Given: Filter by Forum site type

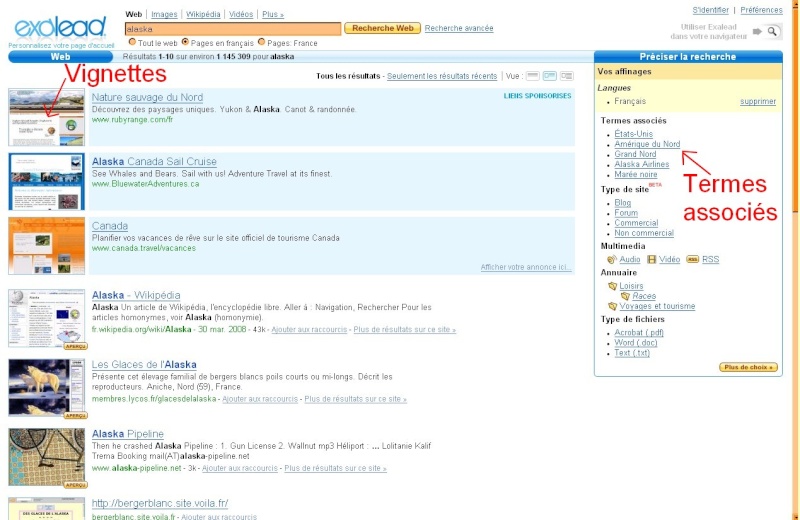Looking at the screenshot, I should (x=626, y=213).
